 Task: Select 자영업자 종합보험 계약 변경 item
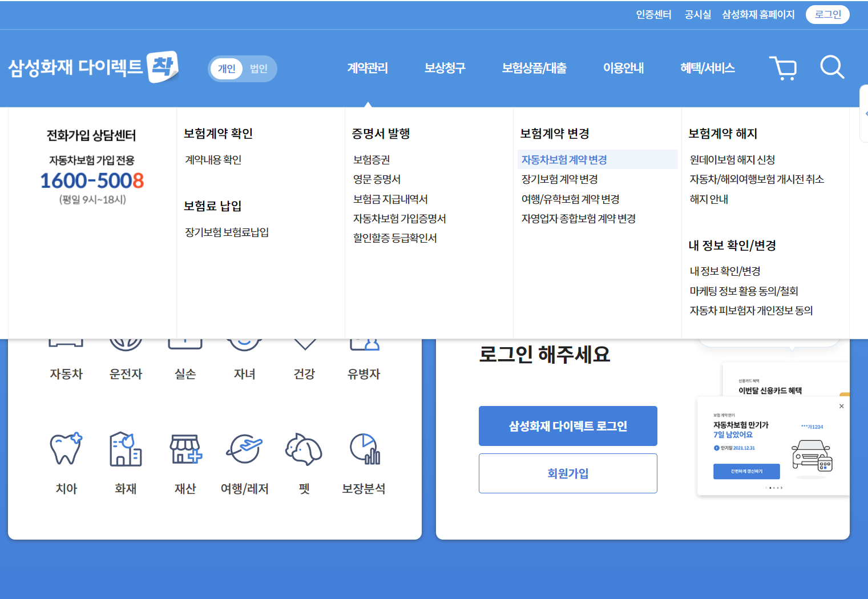[578, 219]
